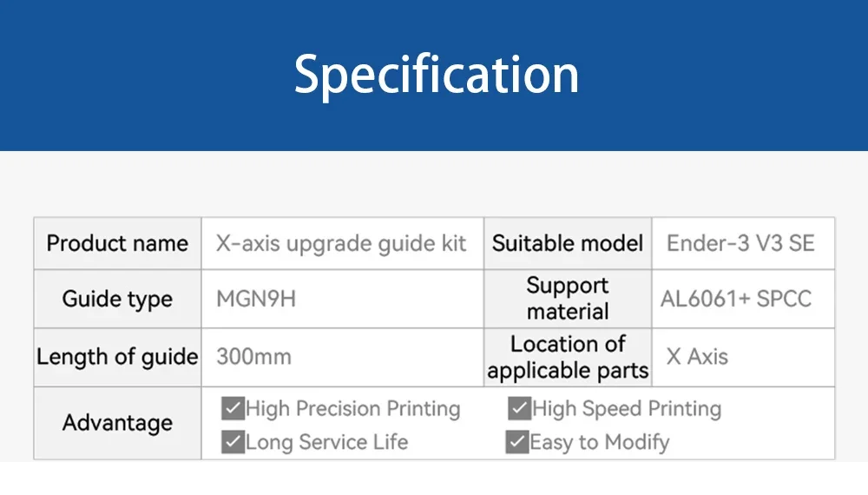
Task: Select the Advantage label cell
Action: (x=117, y=423)
